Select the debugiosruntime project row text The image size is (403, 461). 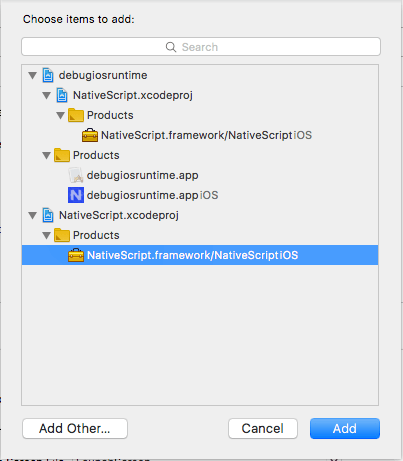(103, 75)
